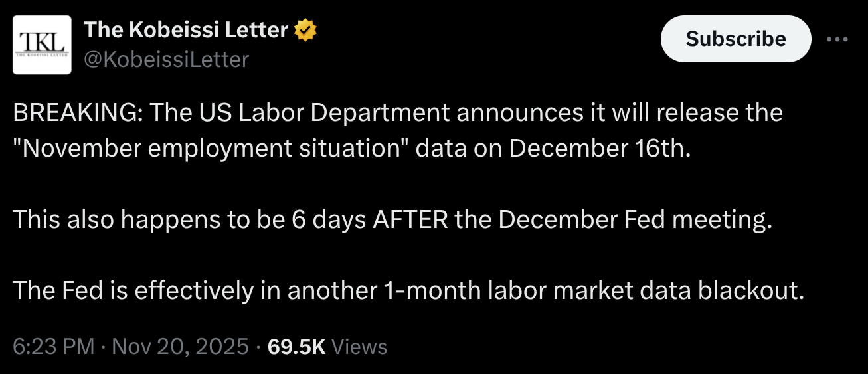Open the TKL profile avatar

click(42, 45)
